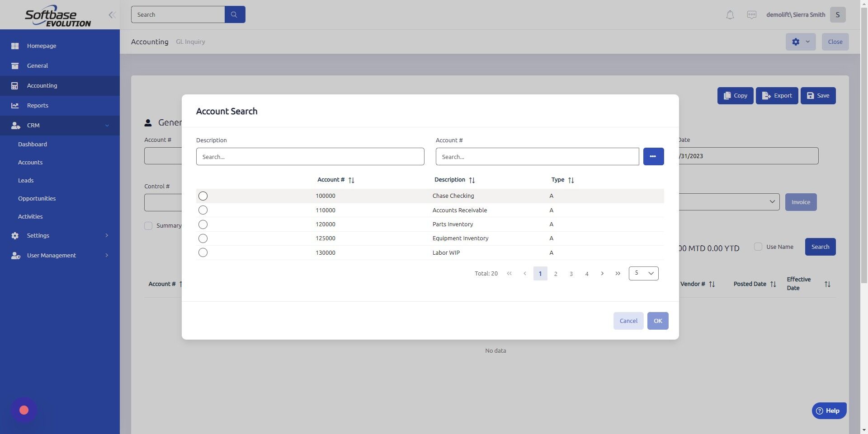Image resolution: width=868 pixels, height=434 pixels.
Task: Go to the previous page of results
Action: (525, 274)
